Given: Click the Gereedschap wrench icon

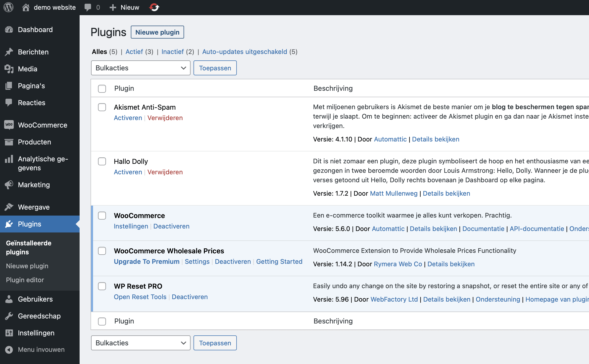Looking at the screenshot, I should (x=9, y=316).
